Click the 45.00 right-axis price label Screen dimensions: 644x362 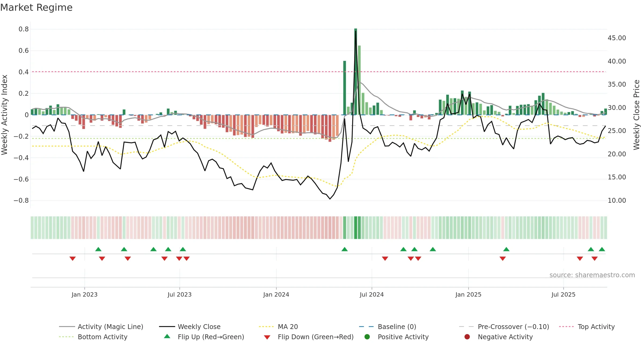tap(617, 38)
